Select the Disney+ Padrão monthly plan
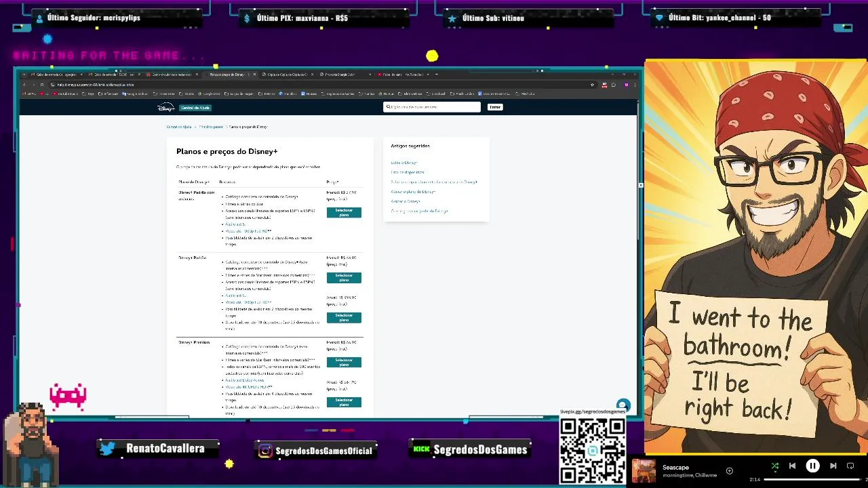Screen dimensions: 868x488 pos(344,277)
